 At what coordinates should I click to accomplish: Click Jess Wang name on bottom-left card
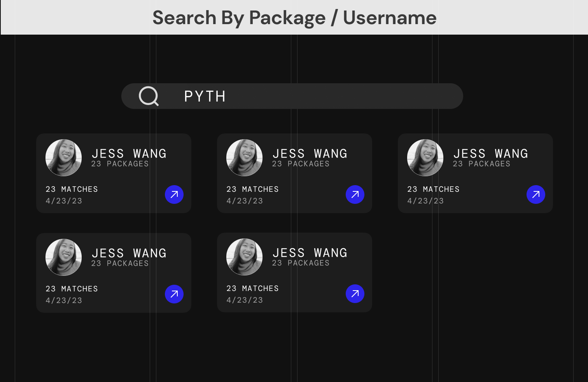pyautogui.click(x=129, y=253)
